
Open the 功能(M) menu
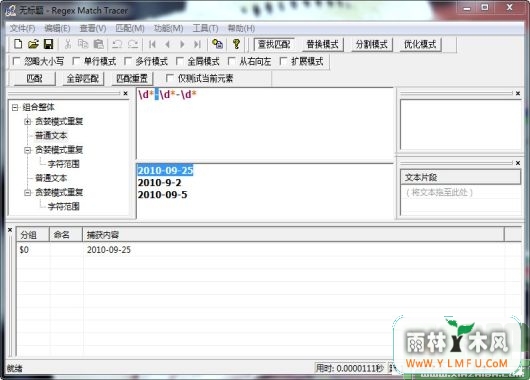tap(168, 28)
